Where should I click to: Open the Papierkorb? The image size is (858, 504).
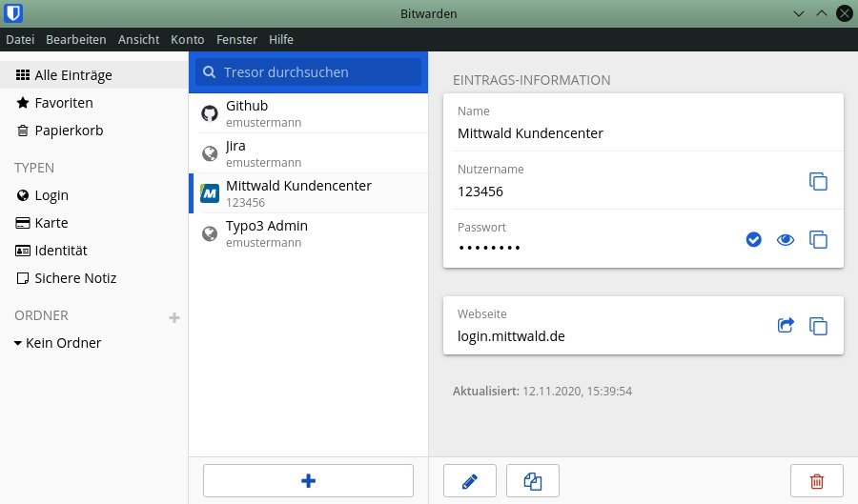click(94, 131)
